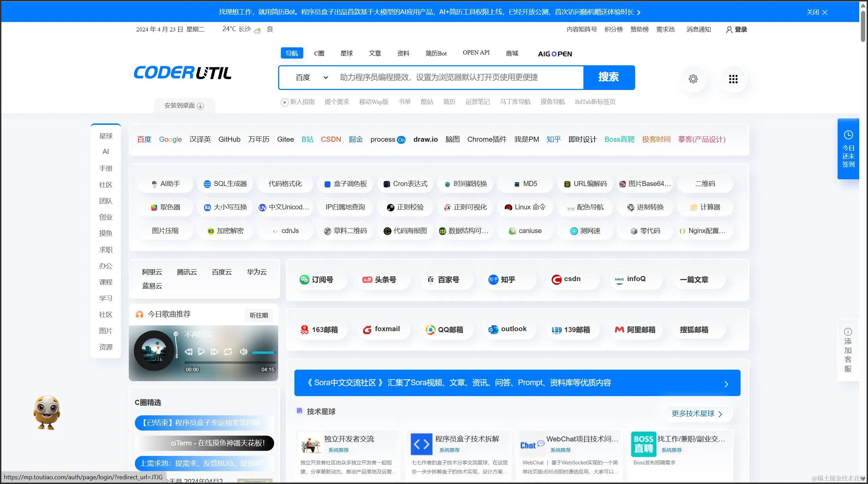Switch to the C圈 tab
This screenshot has height=484, width=868.
pos(319,53)
